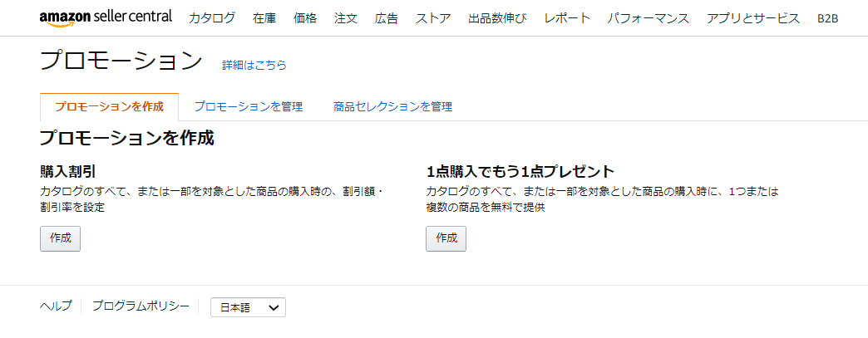Screen dimensions: 868x338
Task: Follow the 詳細はこちら link
Action: pyautogui.click(x=254, y=66)
